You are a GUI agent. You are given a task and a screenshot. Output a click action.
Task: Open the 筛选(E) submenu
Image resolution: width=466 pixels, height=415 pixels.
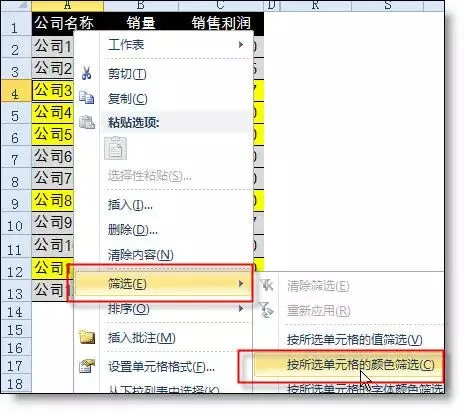click(163, 284)
